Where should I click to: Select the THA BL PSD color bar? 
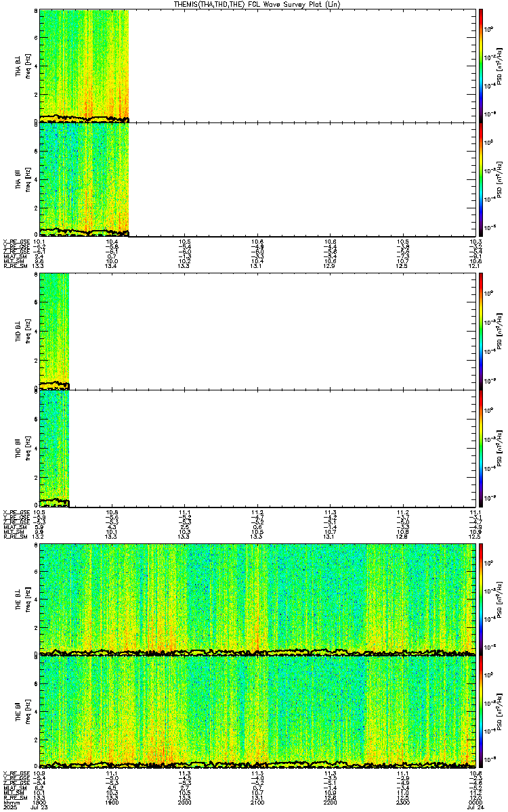[482, 66]
